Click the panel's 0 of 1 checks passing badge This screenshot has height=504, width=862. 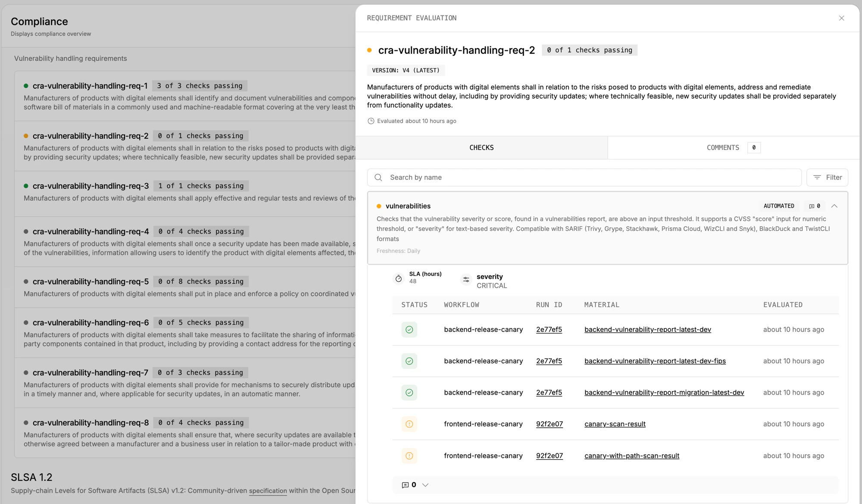[589, 50]
